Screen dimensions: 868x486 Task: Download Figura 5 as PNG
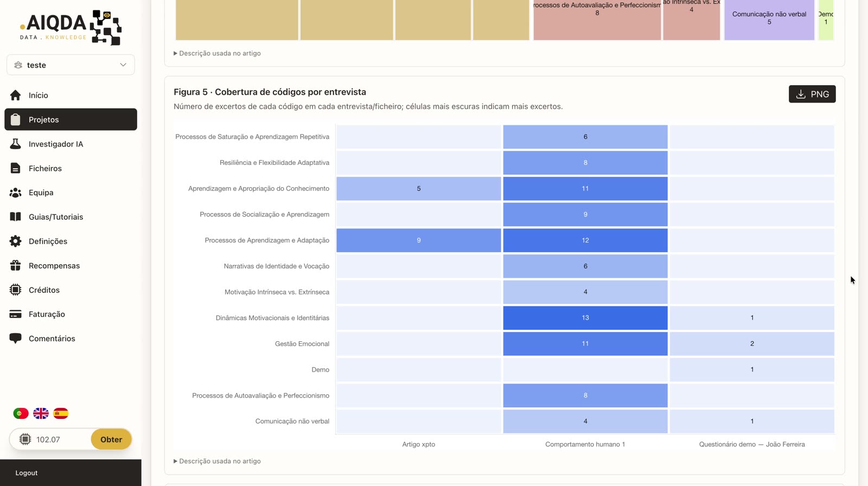812,94
